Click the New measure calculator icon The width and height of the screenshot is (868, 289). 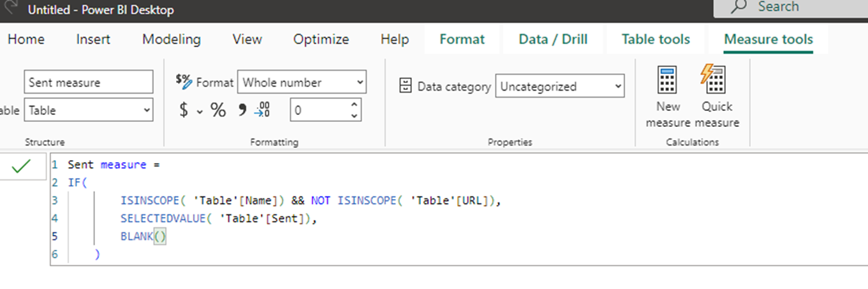tap(668, 81)
